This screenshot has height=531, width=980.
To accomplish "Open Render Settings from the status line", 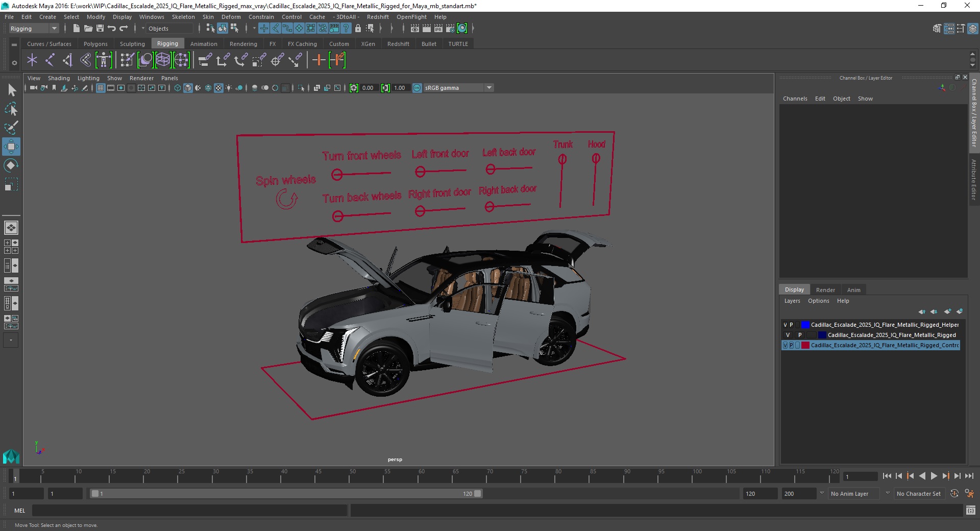I will [450, 29].
